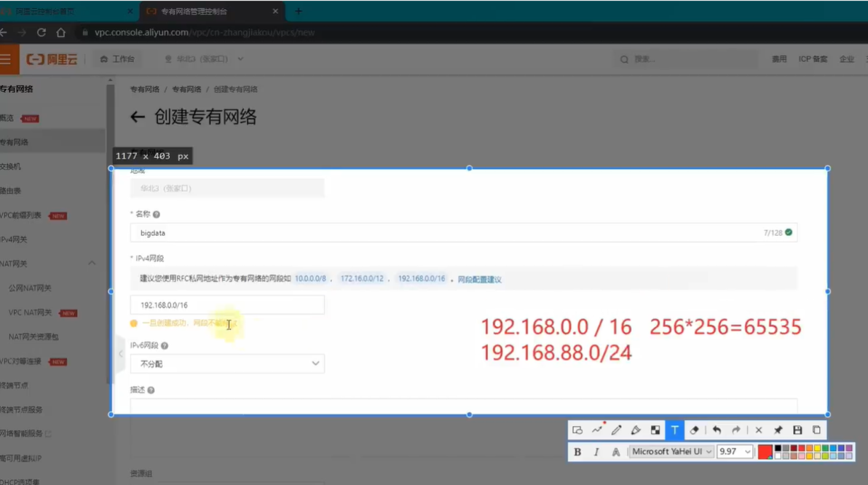
Task: Open the 9.97 font size dropdown
Action: [735, 452]
